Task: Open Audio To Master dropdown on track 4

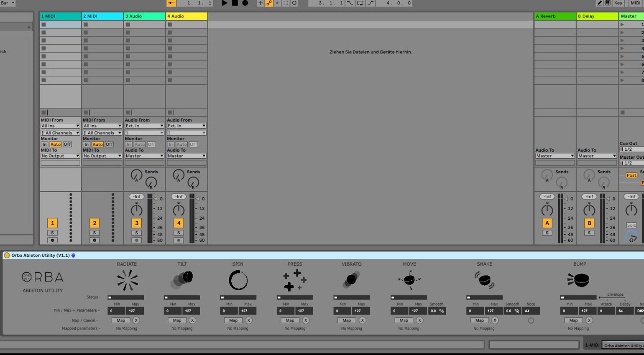Action: click(187, 156)
